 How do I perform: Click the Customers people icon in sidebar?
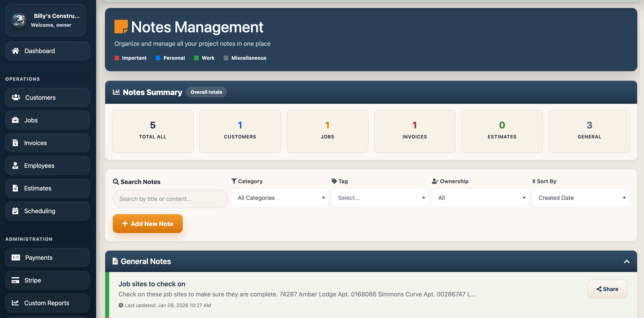(16, 97)
